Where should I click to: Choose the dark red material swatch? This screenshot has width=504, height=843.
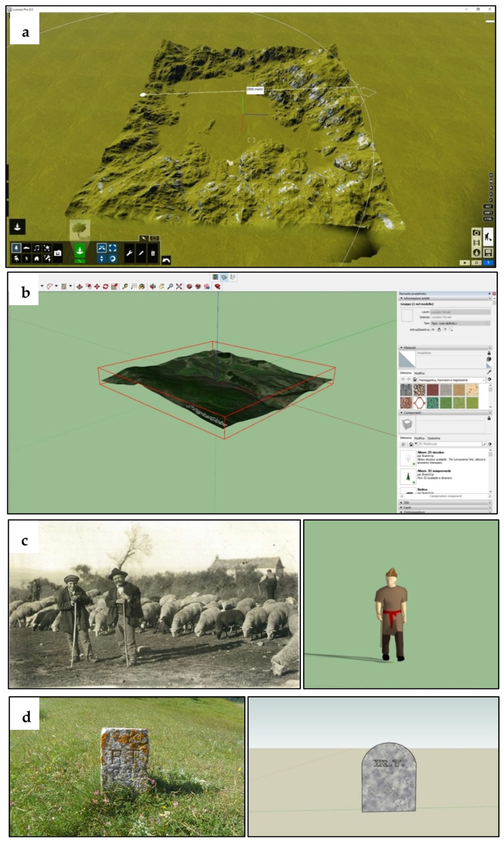click(432, 390)
